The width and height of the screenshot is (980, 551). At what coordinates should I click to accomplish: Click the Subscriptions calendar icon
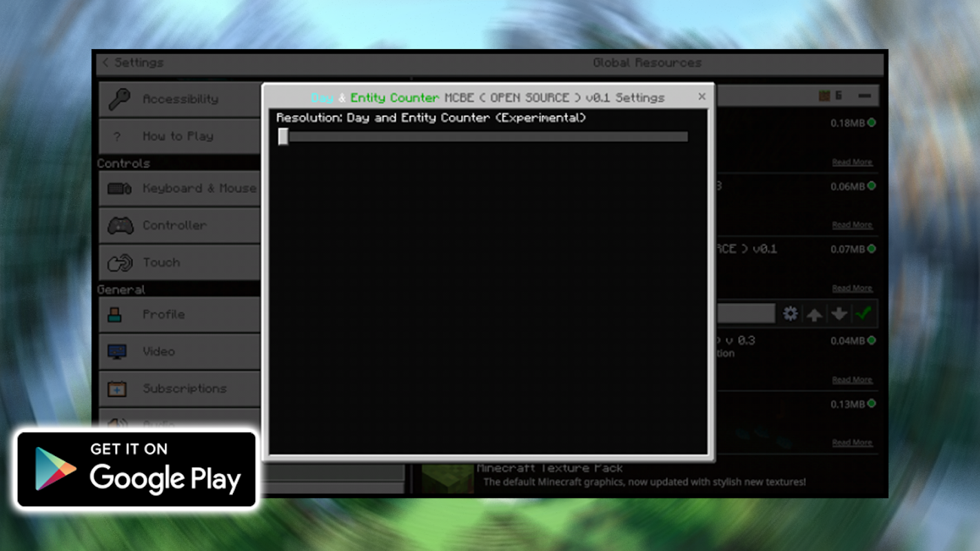pos(117,389)
